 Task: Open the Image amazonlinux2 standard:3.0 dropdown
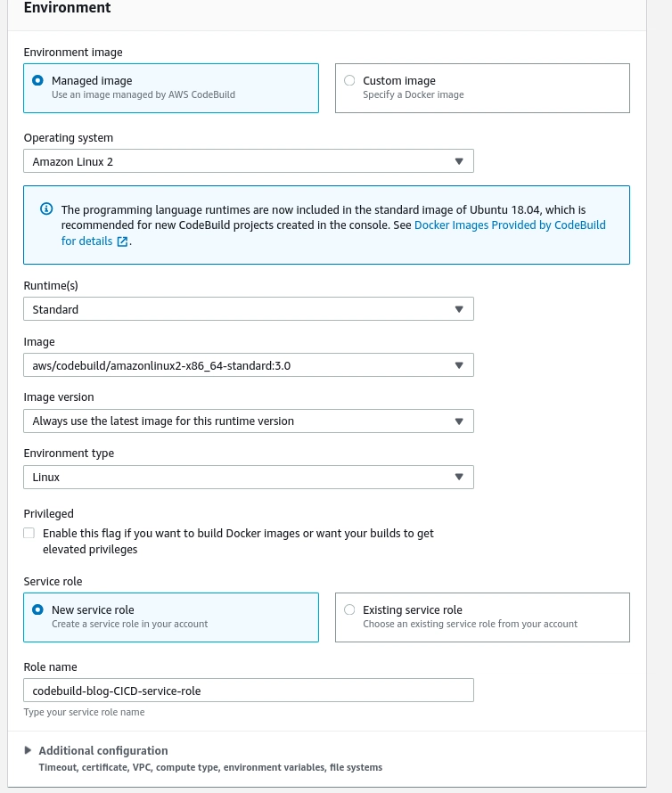[x=248, y=365]
